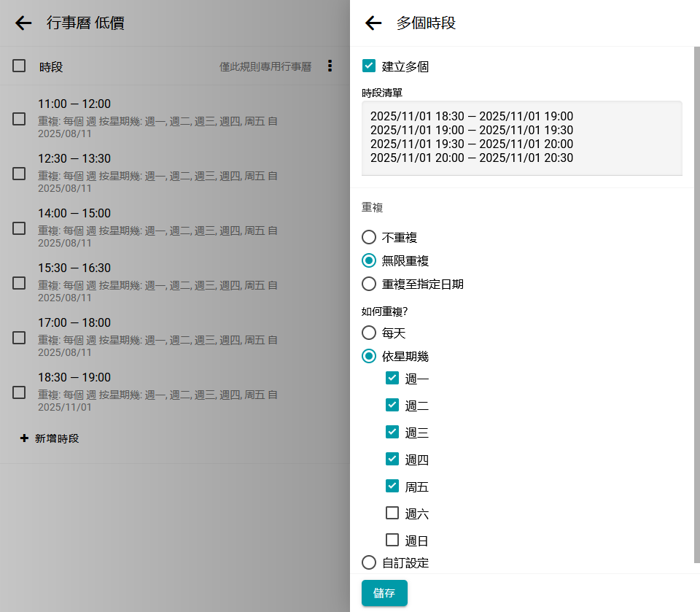Select the header checkbox beside 時段
This screenshot has height=612, width=700.
[19, 66]
